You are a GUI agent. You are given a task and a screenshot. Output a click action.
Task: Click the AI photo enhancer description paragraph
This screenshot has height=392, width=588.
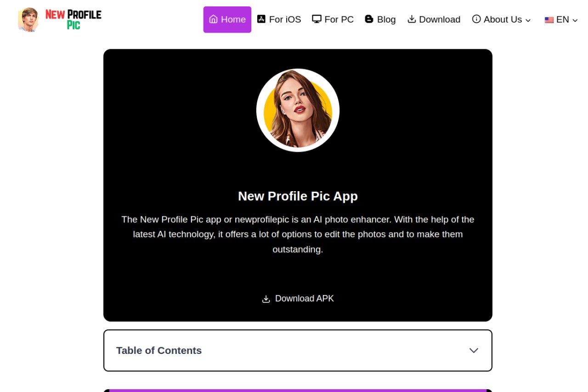click(298, 234)
